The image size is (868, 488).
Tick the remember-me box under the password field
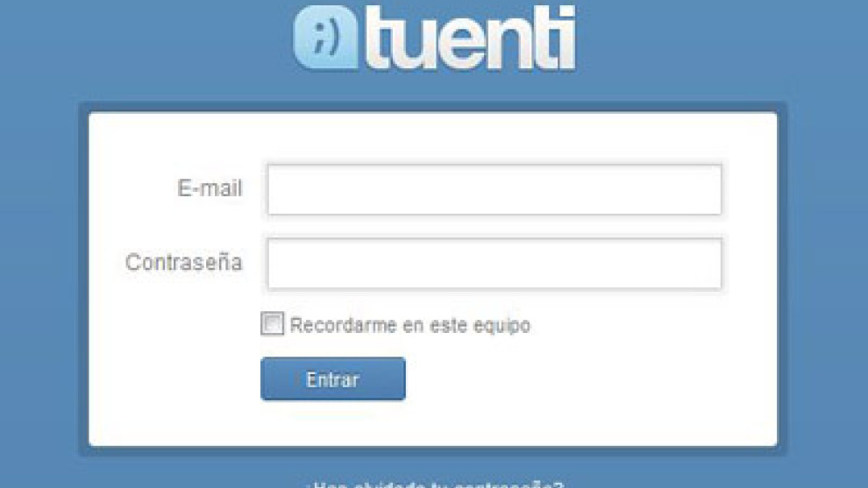pyautogui.click(x=272, y=323)
